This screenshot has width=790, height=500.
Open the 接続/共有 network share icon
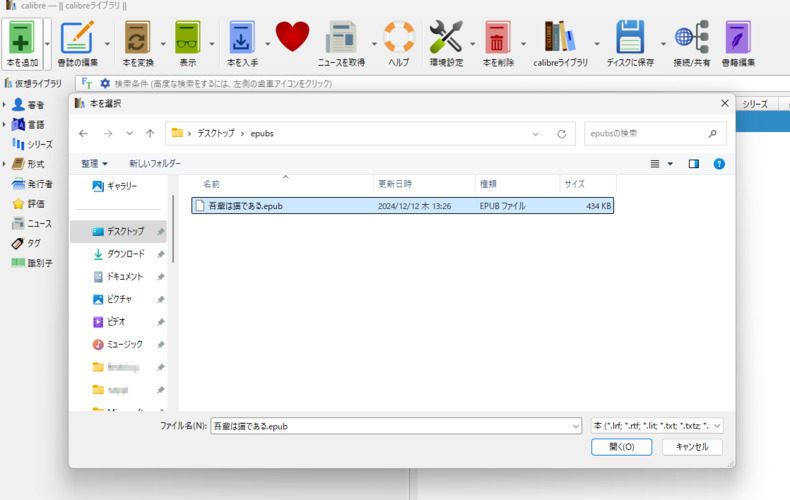coord(692,37)
